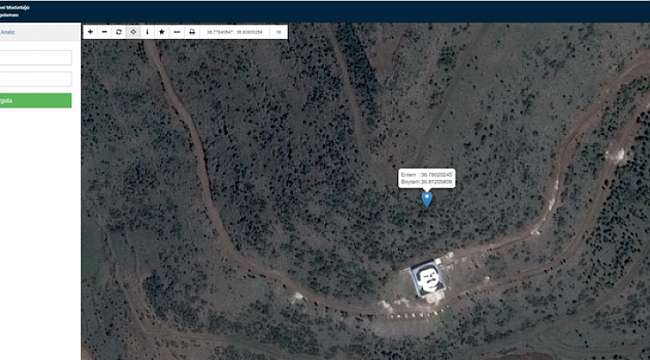Click the portrait image on the ground
The height and width of the screenshot is (360, 650).
pos(429,280)
